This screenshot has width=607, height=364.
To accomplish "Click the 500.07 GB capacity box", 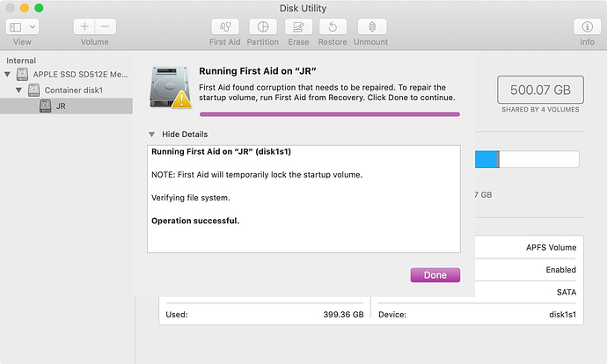I will [540, 90].
